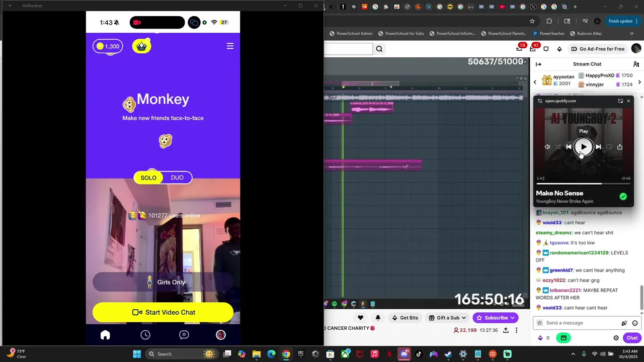Open Twitch user avatar menu
Viewport: 644px width, 362px height.
click(x=636, y=49)
